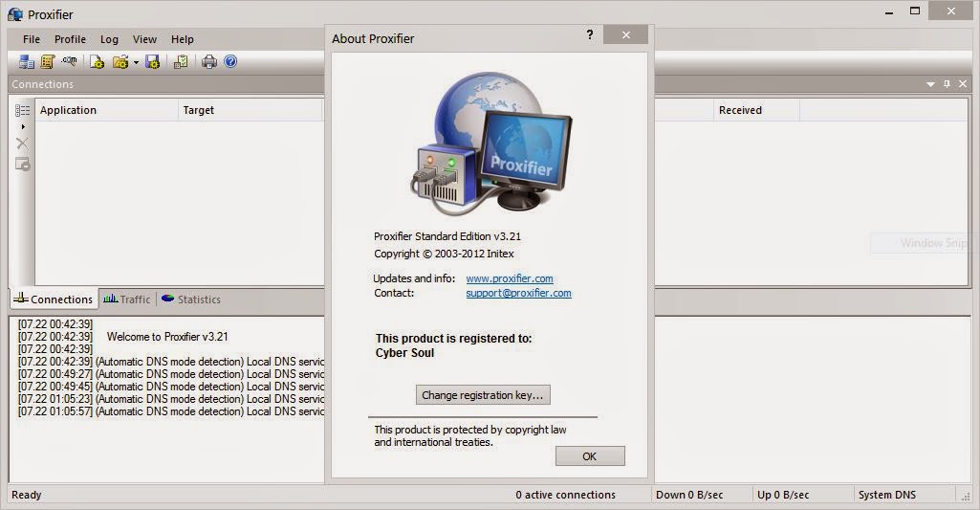Click status bar resize grip
The height and width of the screenshot is (510, 980).
coord(967,497)
